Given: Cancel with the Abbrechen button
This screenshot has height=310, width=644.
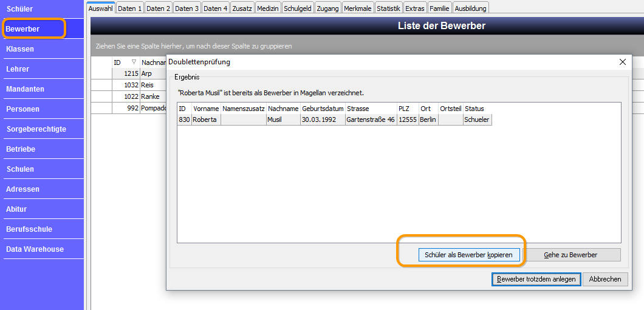Looking at the screenshot, I should click(x=605, y=279).
